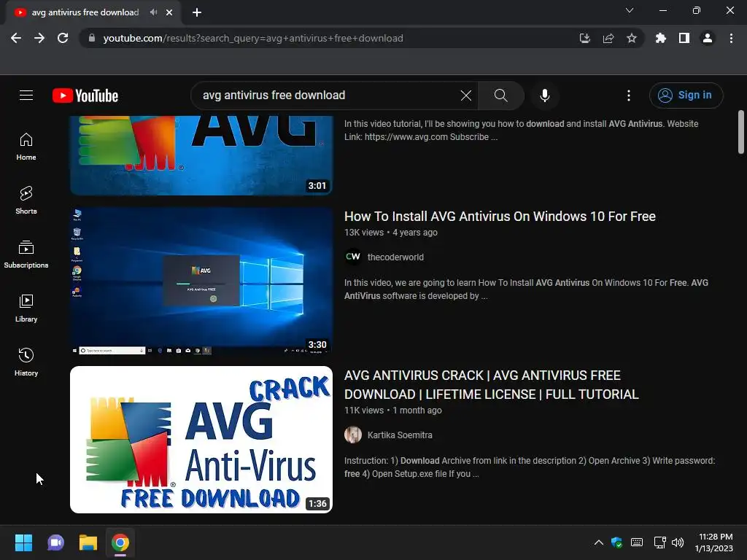Open 'AVG ANTIVIRUS CRACK' video title
The height and width of the screenshot is (560, 747).
[491, 385]
